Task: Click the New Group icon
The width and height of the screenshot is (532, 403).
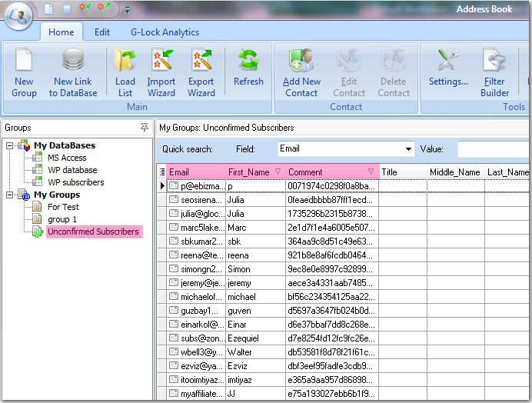Action: pos(24,61)
